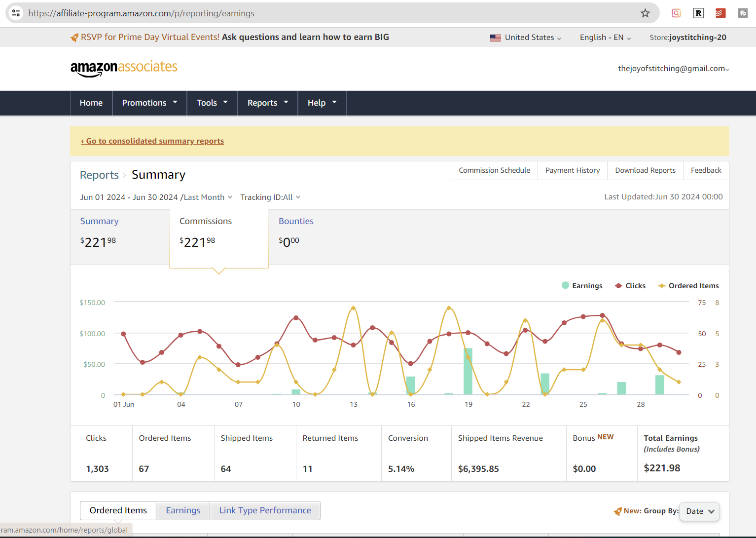Switch to Link Type Performance tab
The image size is (756, 538).
[x=265, y=510]
